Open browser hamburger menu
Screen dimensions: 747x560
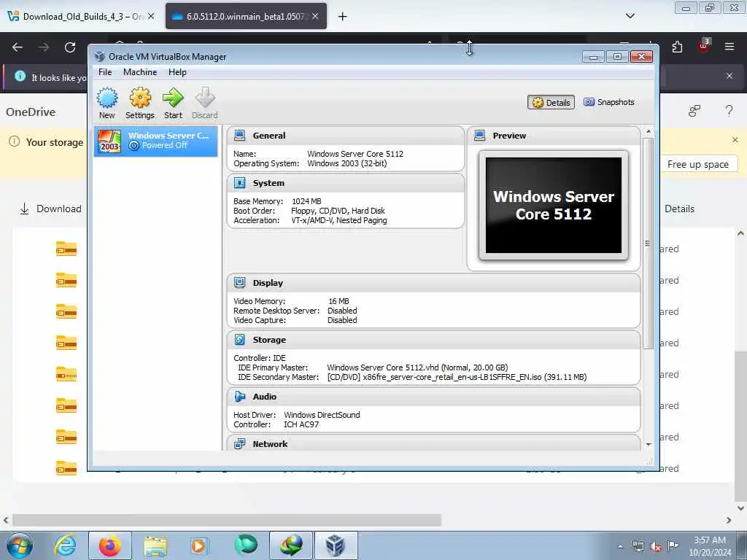pos(729,47)
